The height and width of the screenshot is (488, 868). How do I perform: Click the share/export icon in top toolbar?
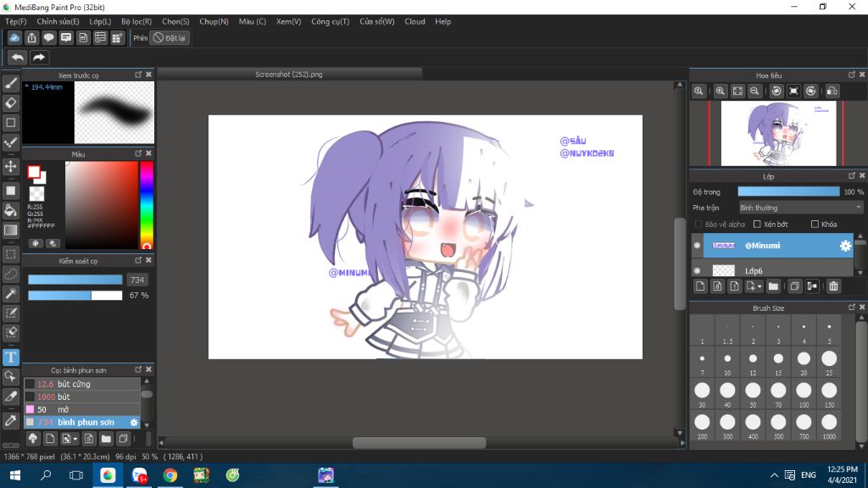coord(31,37)
